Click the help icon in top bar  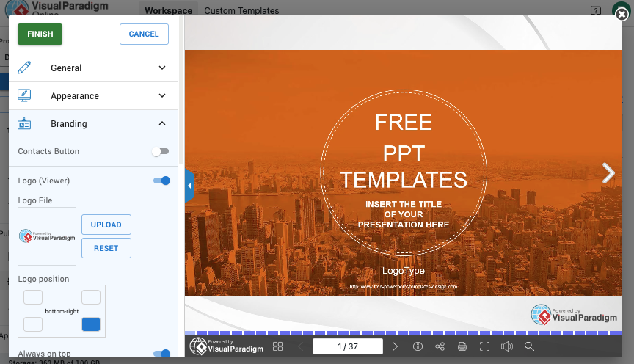[x=596, y=10]
